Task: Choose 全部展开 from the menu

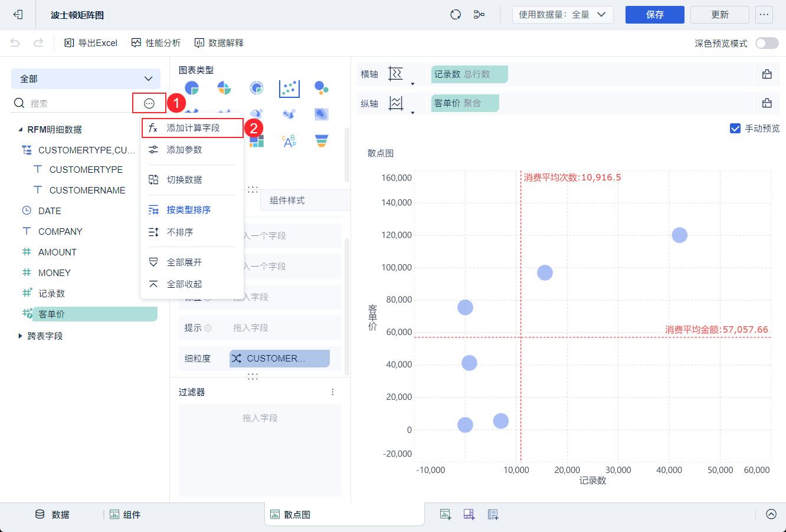Action: pos(192,262)
